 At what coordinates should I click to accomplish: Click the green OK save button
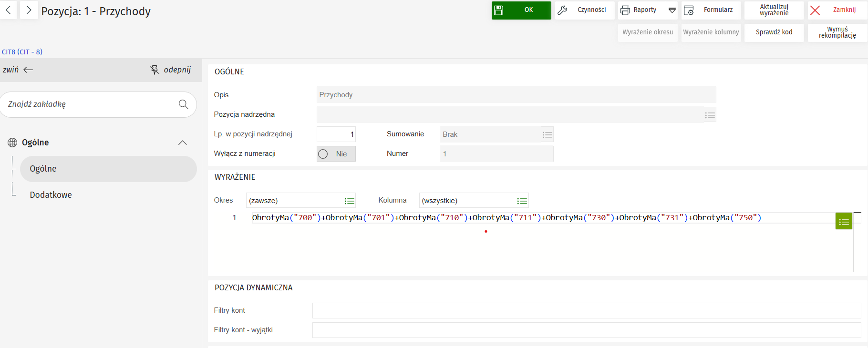click(521, 10)
